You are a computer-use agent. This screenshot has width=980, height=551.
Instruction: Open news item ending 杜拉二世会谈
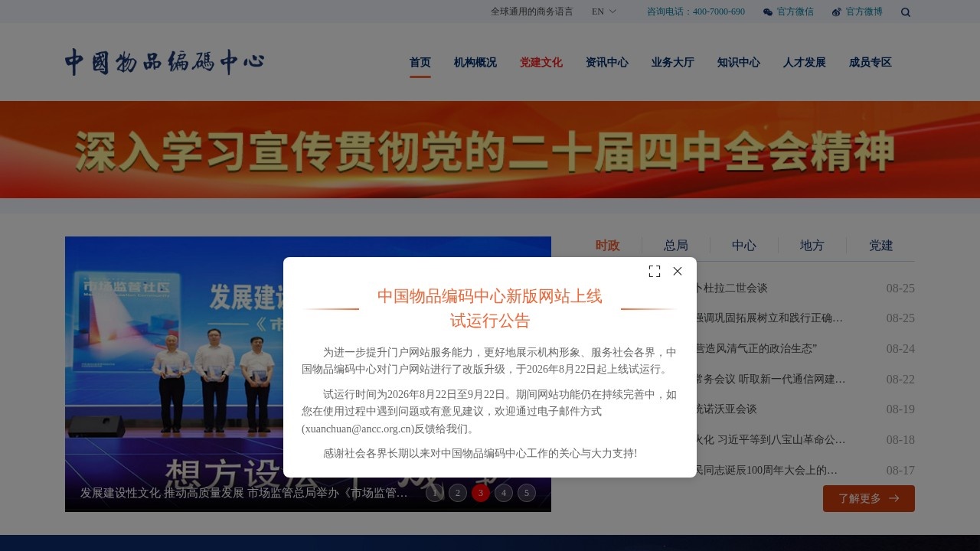(x=730, y=289)
